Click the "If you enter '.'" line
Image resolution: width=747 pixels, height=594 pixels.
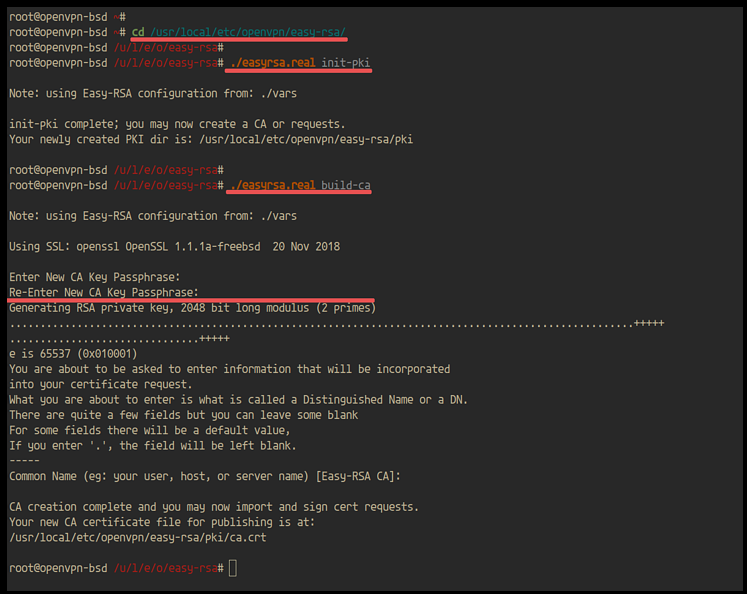pyautogui.click(x=153, y=446)
